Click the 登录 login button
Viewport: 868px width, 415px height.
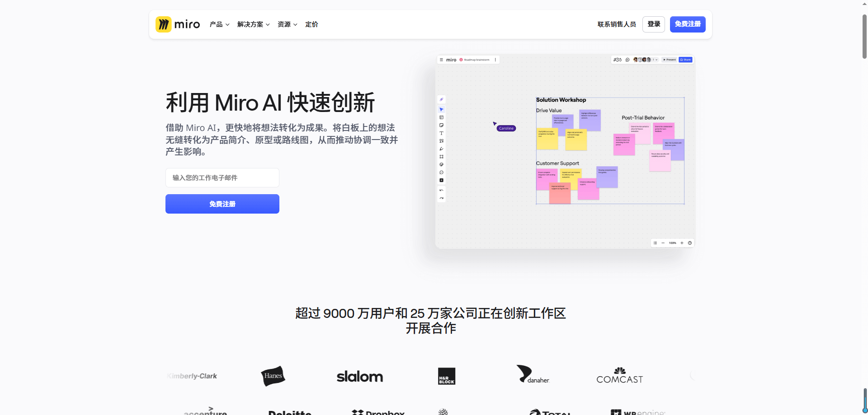tap(654, 24)
